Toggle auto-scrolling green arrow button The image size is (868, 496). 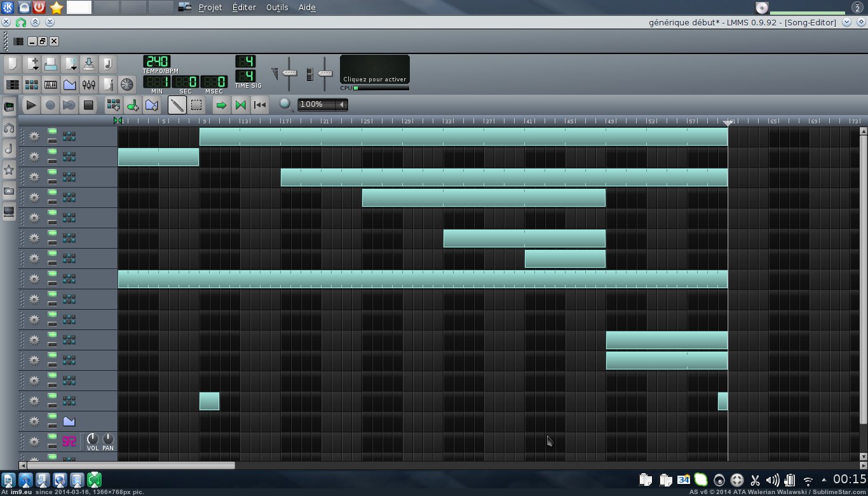click(221, 105)
